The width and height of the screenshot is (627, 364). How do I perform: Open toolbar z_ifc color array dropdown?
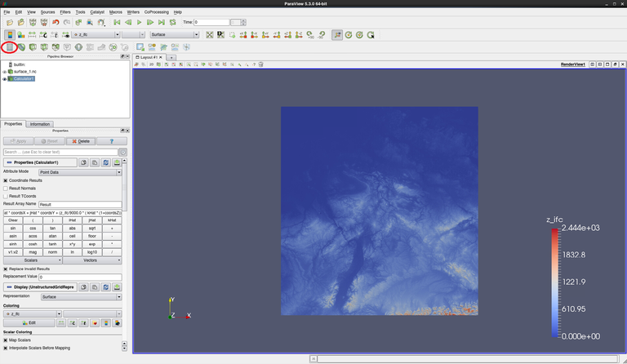[x=96, y=35]
